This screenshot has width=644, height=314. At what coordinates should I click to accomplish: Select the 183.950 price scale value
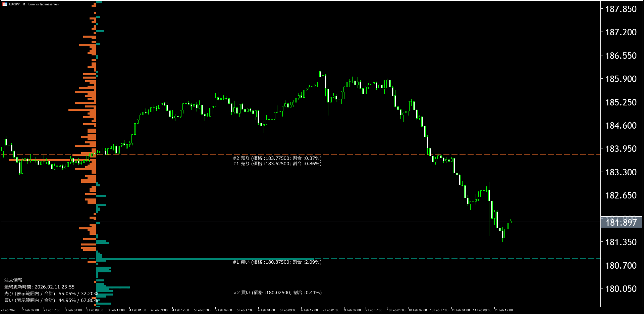[621, 149]
